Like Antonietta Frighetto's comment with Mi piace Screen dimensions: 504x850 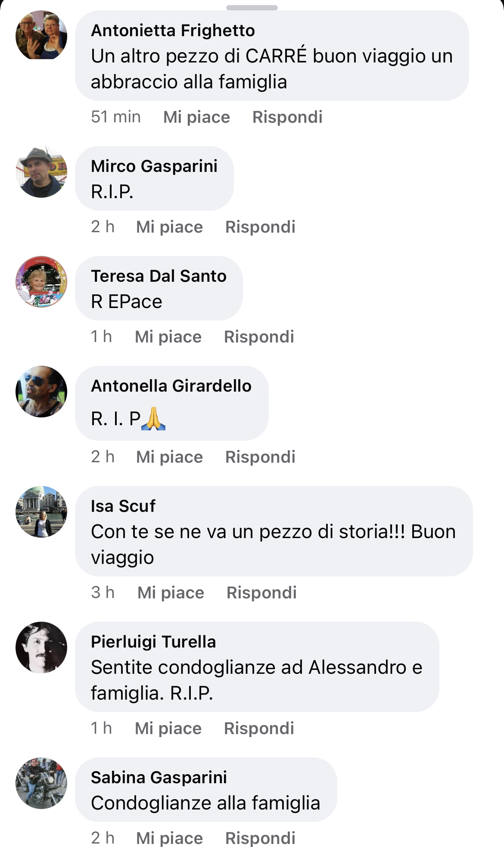coord(197,117)
